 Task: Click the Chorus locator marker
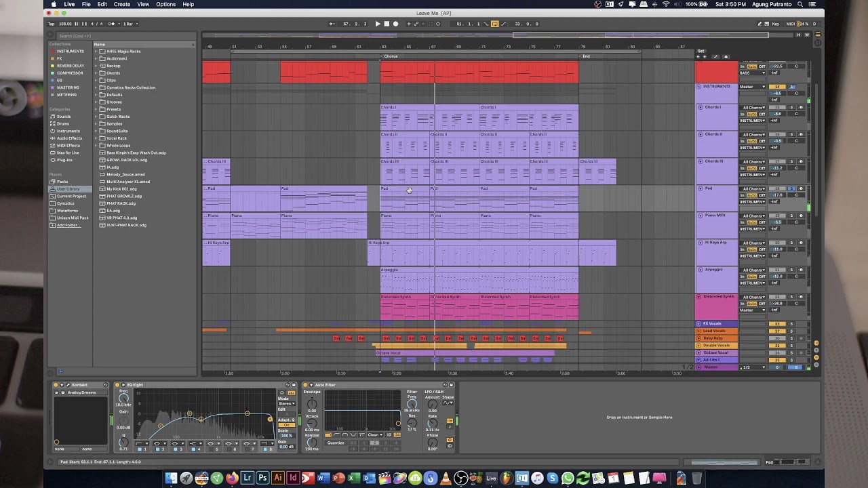[x=390, y=56]
